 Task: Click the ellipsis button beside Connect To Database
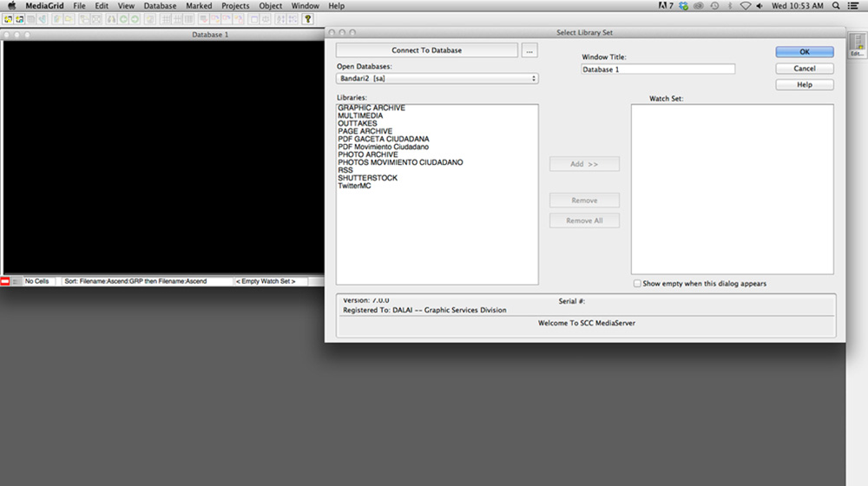click(x=530, y=50)
